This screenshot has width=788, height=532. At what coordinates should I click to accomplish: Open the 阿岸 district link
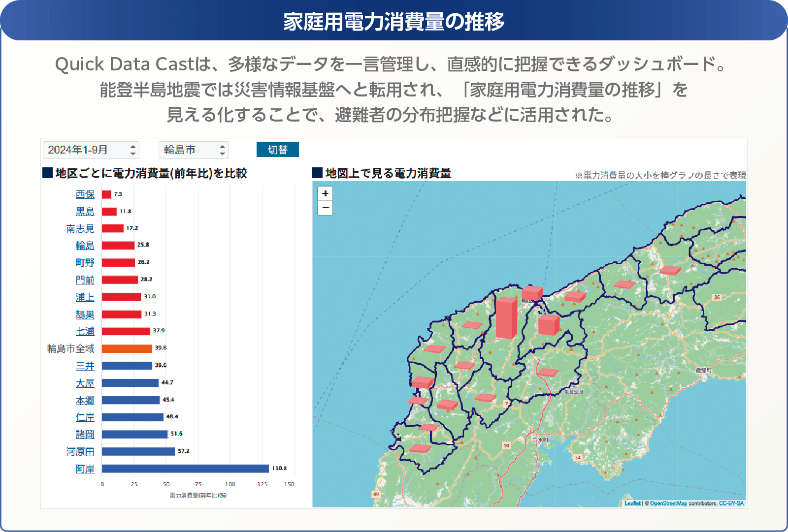85,469
